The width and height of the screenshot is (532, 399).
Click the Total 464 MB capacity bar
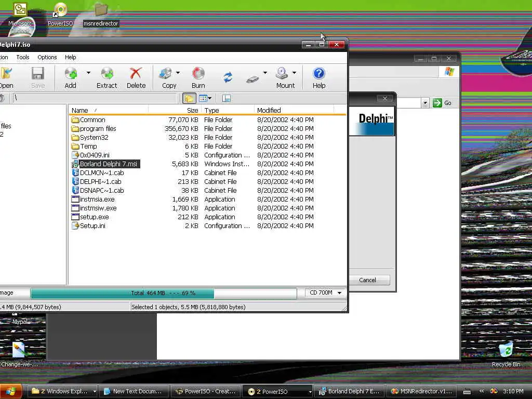point(164,293)
